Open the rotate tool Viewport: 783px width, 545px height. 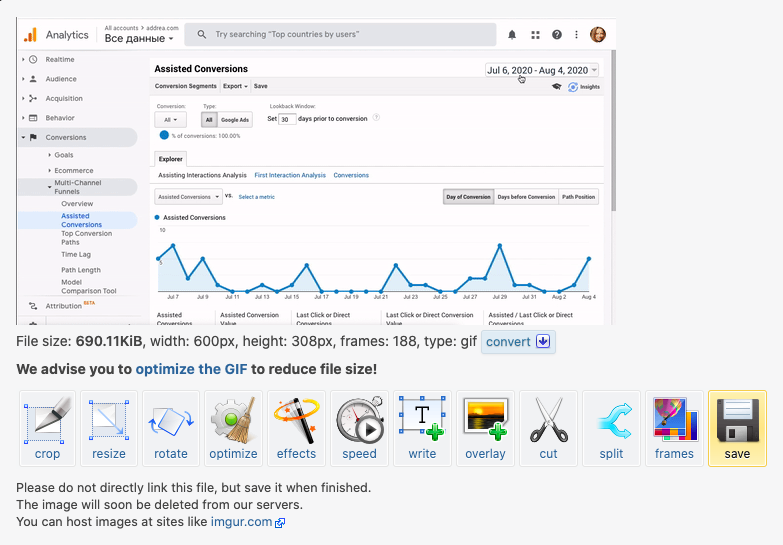point(171,429)
